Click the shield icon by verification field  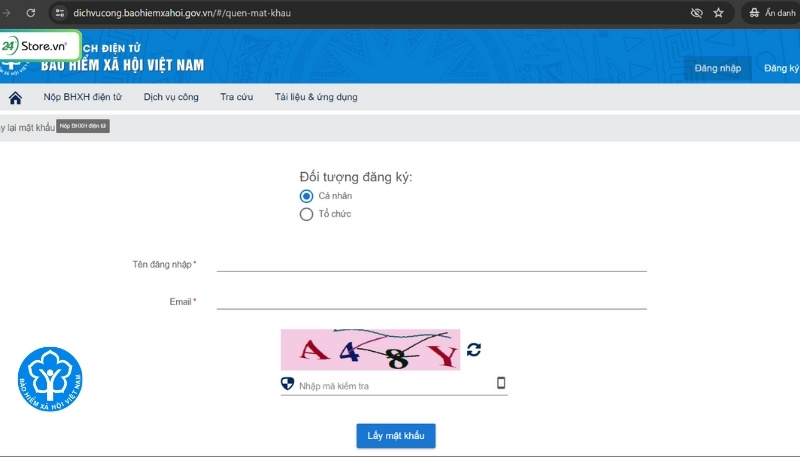pyautogui.click(x=287, y=384)
